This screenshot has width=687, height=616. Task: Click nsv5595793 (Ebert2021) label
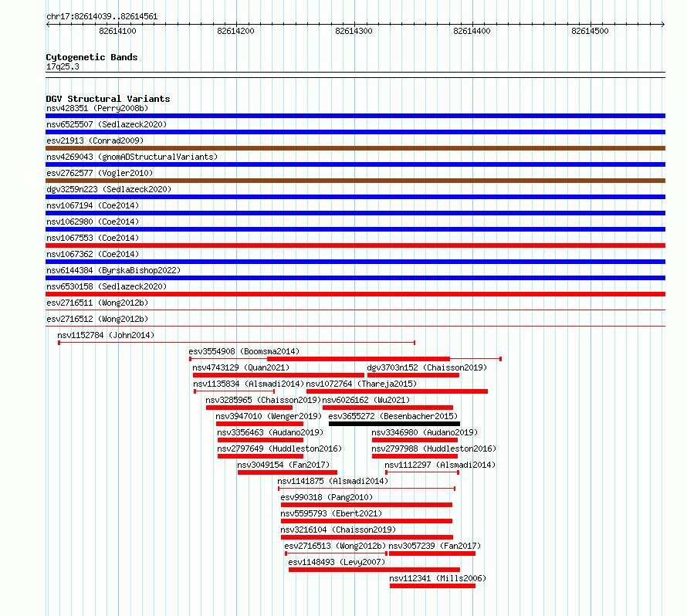(x=331, y=513)
